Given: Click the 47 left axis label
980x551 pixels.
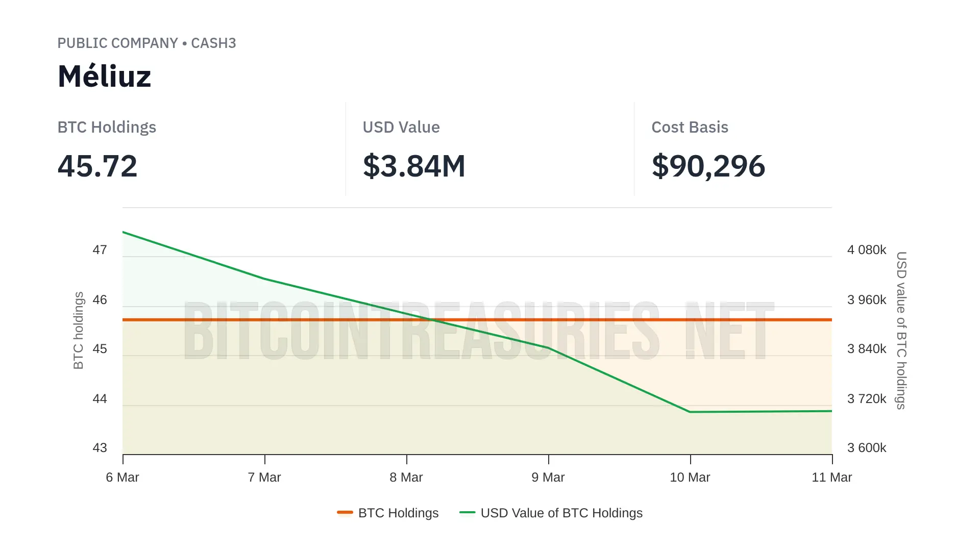Looking at the screenshot, I should (x=100, y=250).
